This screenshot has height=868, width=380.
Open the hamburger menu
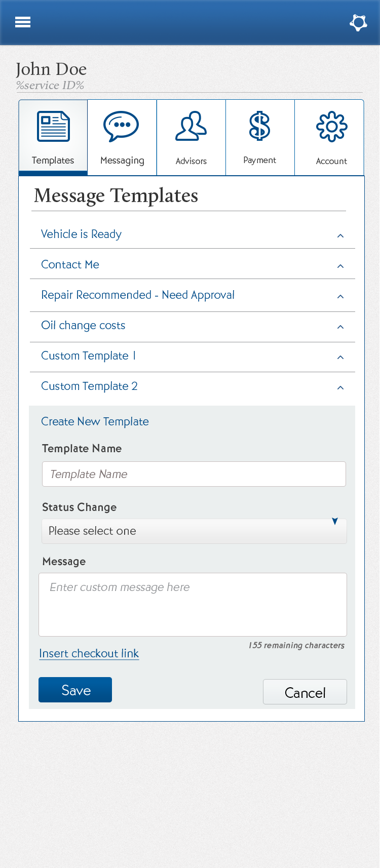23,22
